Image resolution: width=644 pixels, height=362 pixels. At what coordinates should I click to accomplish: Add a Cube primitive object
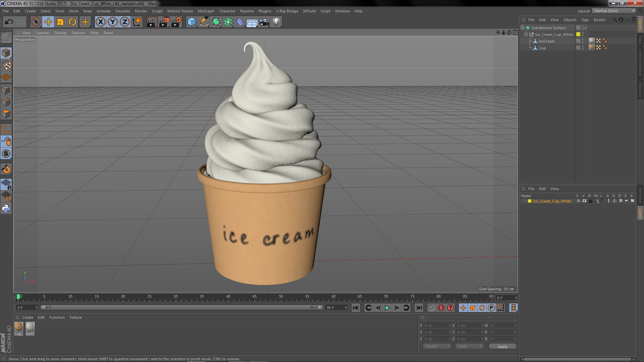pos(192,22)
